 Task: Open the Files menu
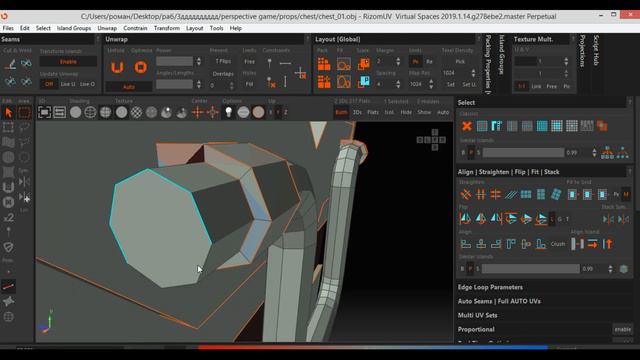tap(8, 28)
